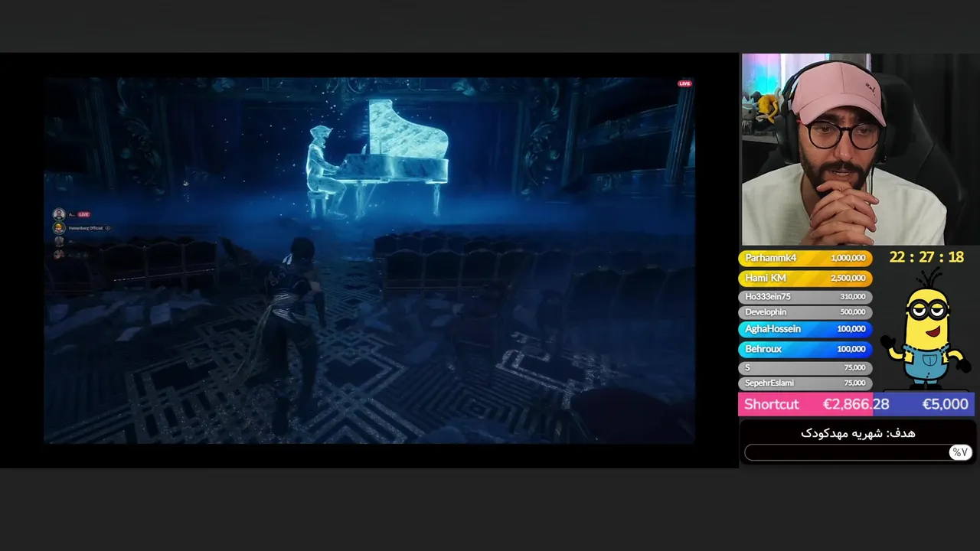
Task: Select the Heisenberg Official avatar in the overlay
Action: pos(59,228)
